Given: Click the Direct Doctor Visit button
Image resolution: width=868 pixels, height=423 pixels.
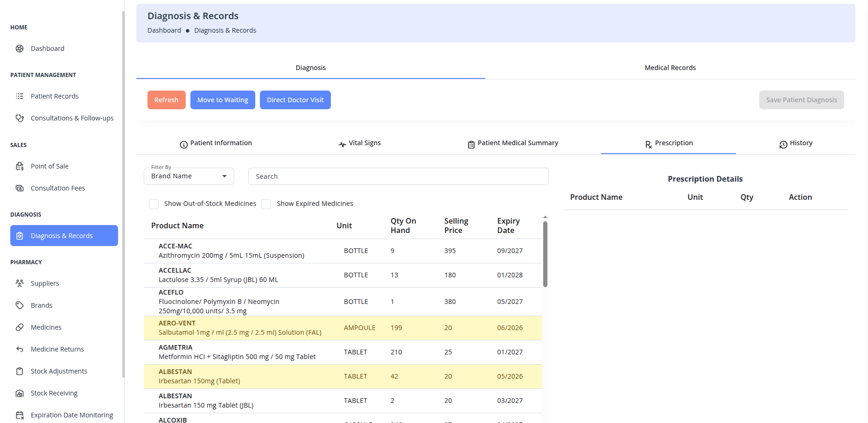Looking at the screenshot, I should tap(295, 100).
